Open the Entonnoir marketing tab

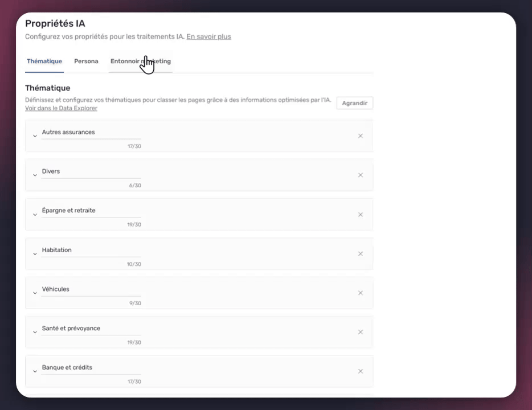point(140,61)
